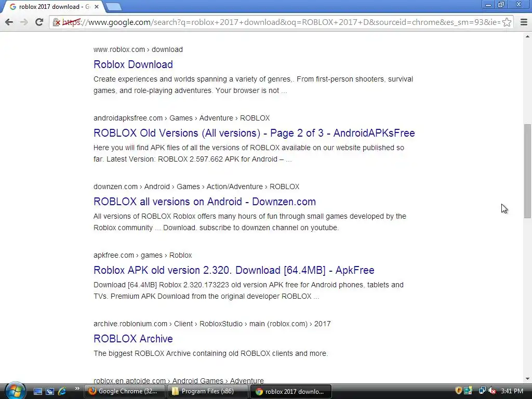Click the vertical scrollbar thumb
This screenshot has height=399, width=532.
pyautogui.click(x=527, y=170)
